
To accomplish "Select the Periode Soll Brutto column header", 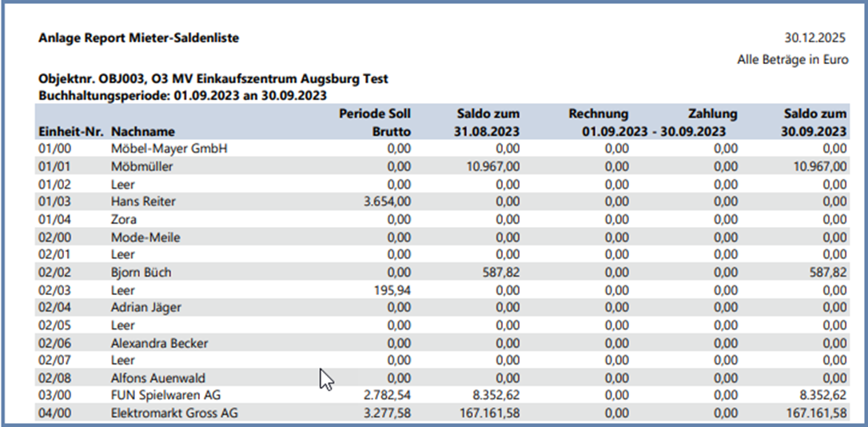I will (375, 122).
